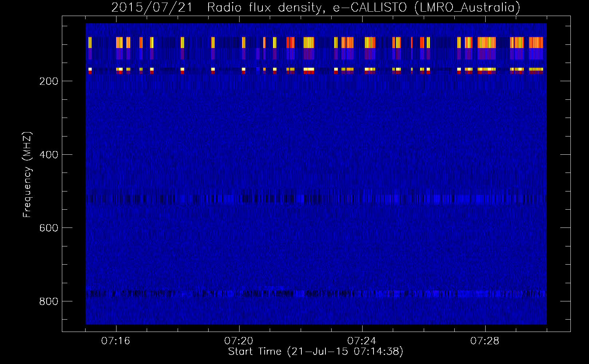
Task: Select the LMRO_Australia station name in title
Action: (x=467, y=7)
